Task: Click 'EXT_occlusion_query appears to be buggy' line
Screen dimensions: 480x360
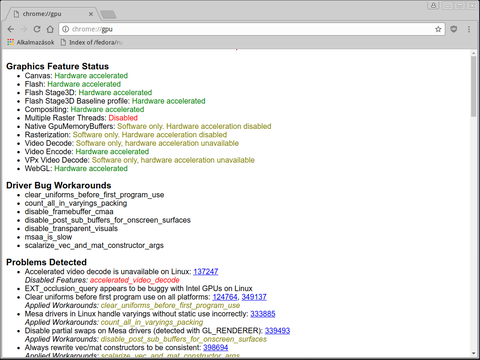Action: [x=139, y=289]
